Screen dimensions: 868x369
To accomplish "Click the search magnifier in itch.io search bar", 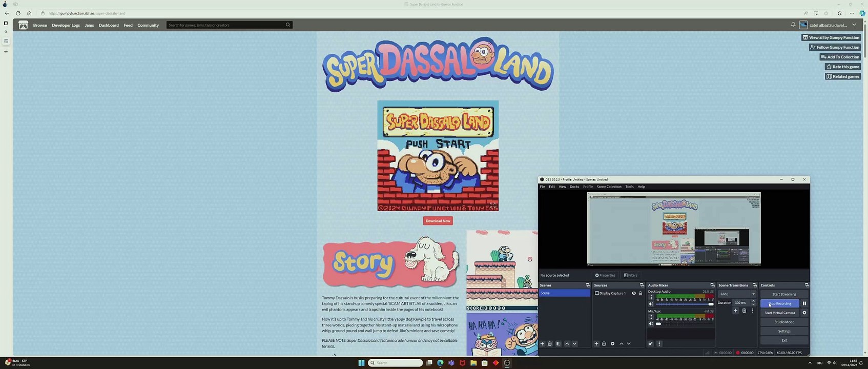I will pos(288,25).
